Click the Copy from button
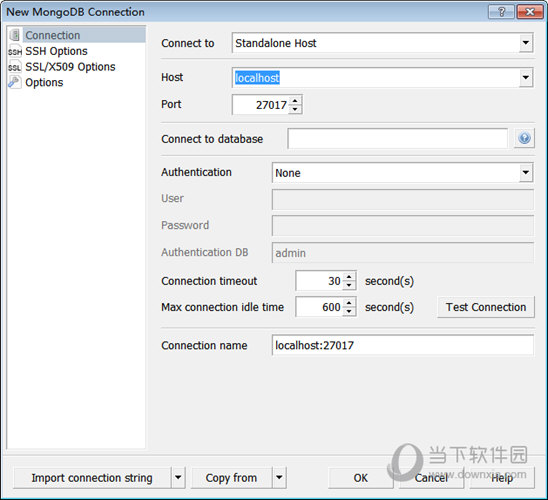Viewport: 548px width, 500px height. pos(231,477)
